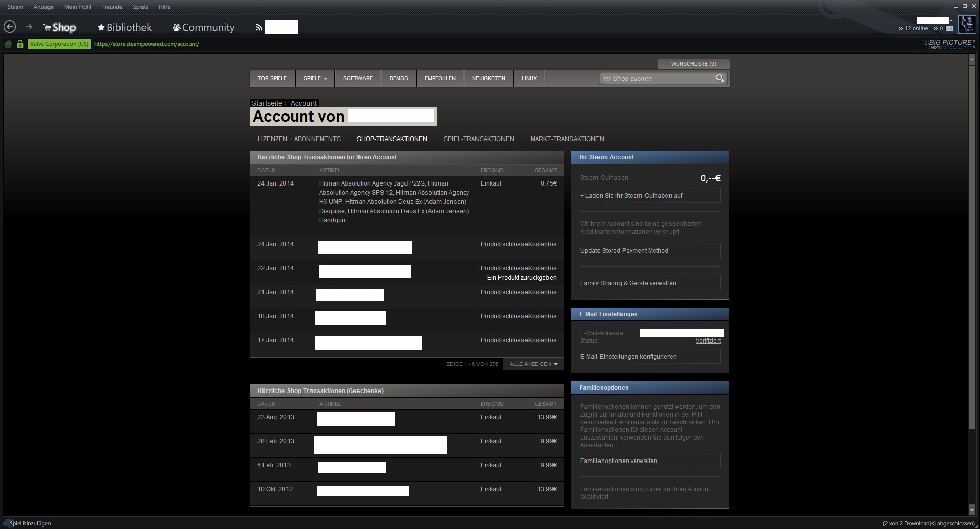The width and height of the screenshot is (980, 529).
Task: Click TOP-SPIELE in shop navigation
Action: (x=272, y=78)
